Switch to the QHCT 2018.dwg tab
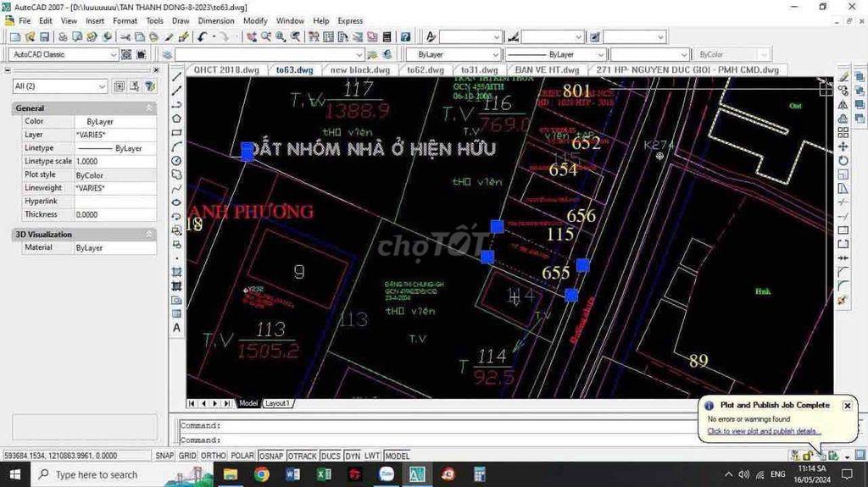 click(226, 69)
